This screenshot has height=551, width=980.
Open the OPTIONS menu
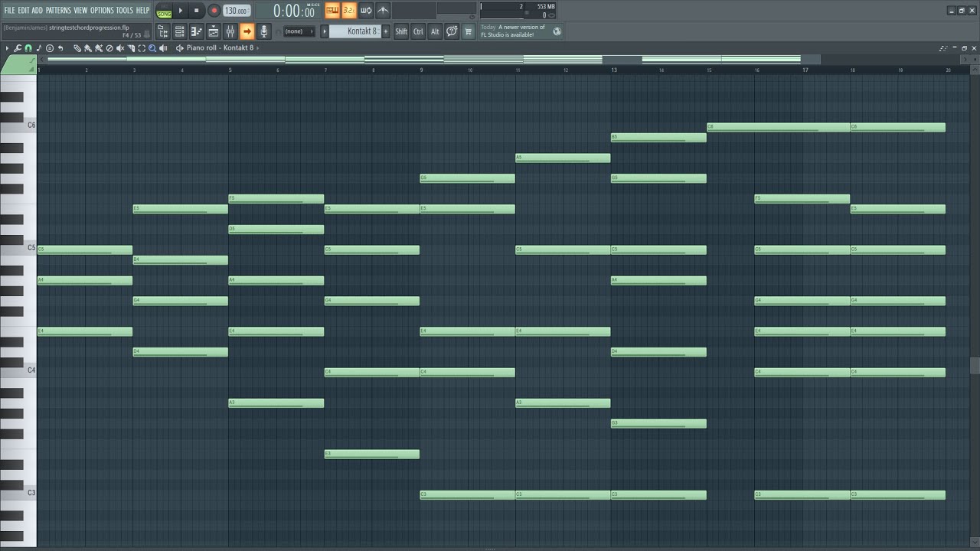click(102, 10)
